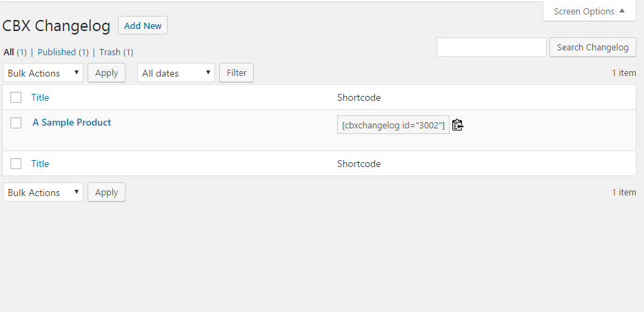Screen dimensions: 644x312
Task: Click the cbxchangelog shortcode text field
Action: click(393, 125)
